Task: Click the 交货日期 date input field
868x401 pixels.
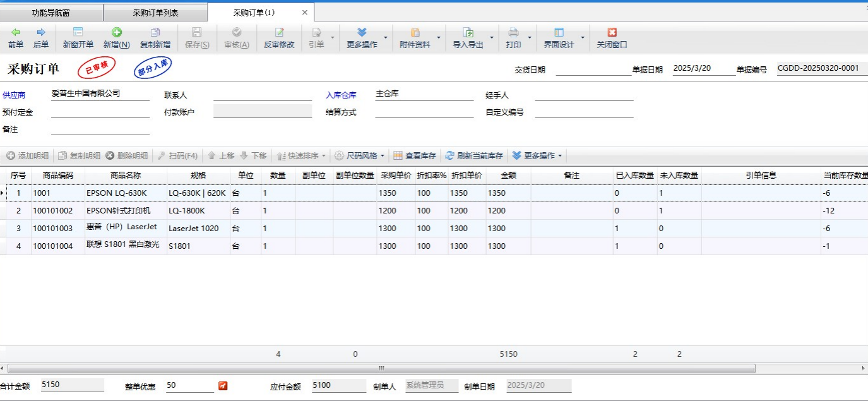Action: click(593, 69)
